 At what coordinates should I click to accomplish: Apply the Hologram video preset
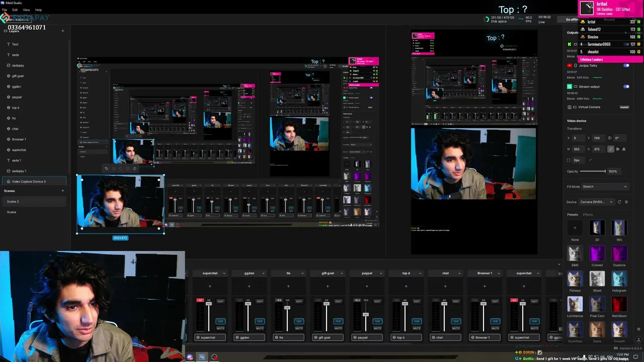tap(619, 279)
